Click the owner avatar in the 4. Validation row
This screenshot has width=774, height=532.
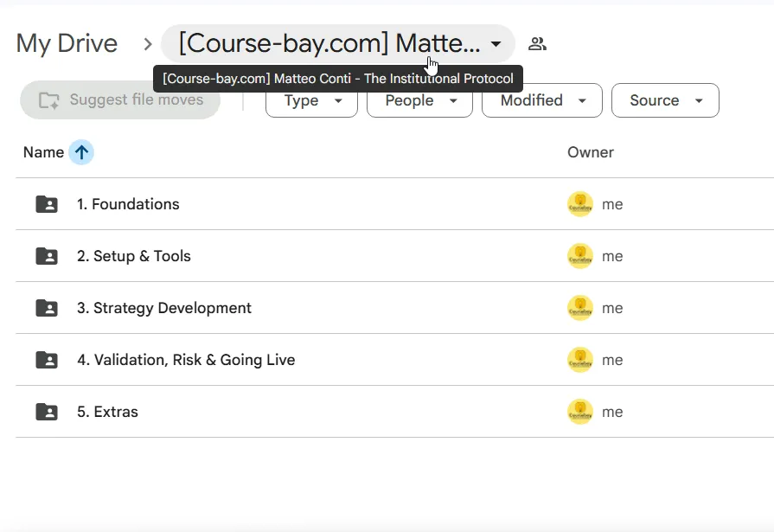[x=580, y=360]
